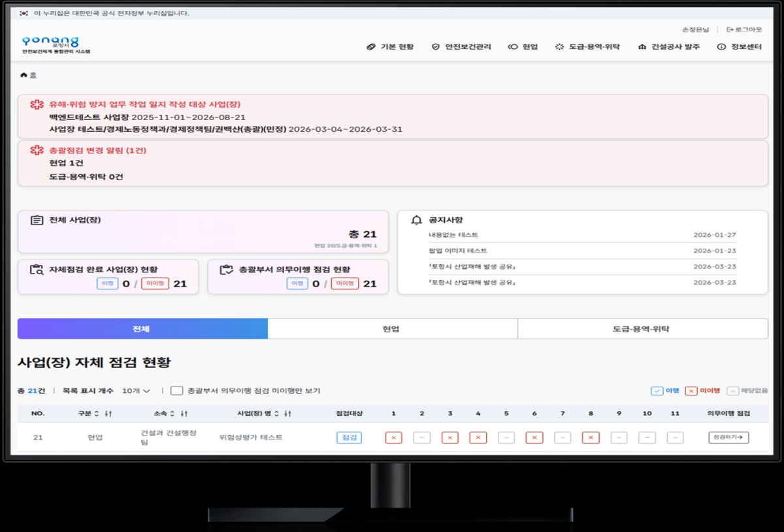The height and width of the screenshot is (532, 784).
Task: Open the notice 팝업 이미지 테스트
Action: [x=458, y=251]
